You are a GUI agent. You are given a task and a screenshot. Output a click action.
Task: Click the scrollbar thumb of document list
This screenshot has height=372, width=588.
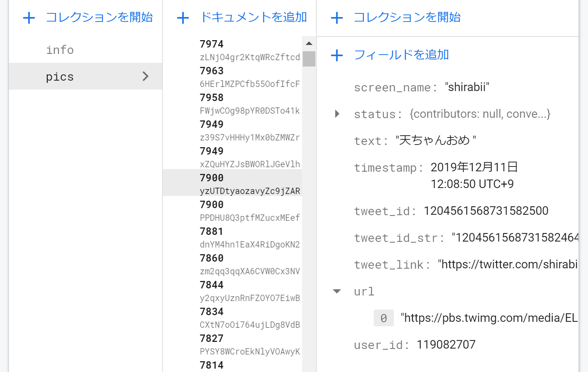pyautogui.click(x=309, y=59)
